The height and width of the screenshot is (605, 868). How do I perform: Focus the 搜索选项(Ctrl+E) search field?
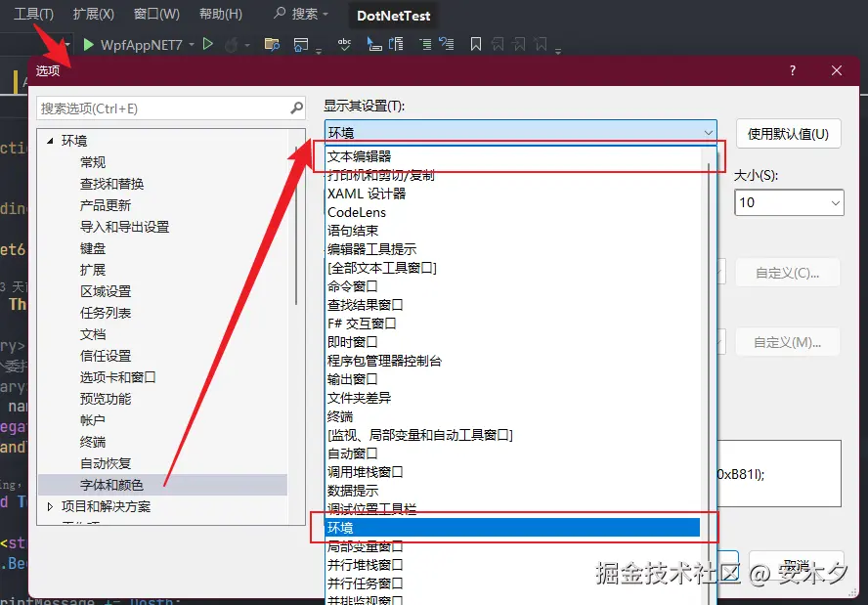[x=170, y=108]
